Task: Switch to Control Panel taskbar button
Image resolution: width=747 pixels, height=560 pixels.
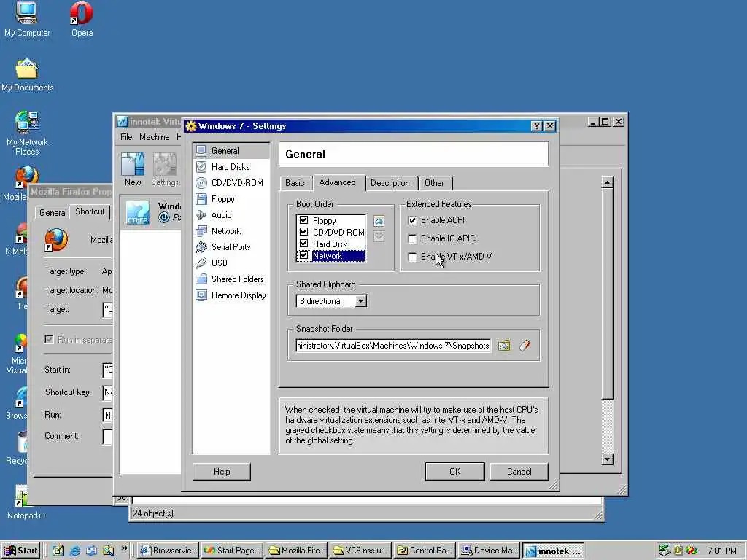Action: coord(425,551)
